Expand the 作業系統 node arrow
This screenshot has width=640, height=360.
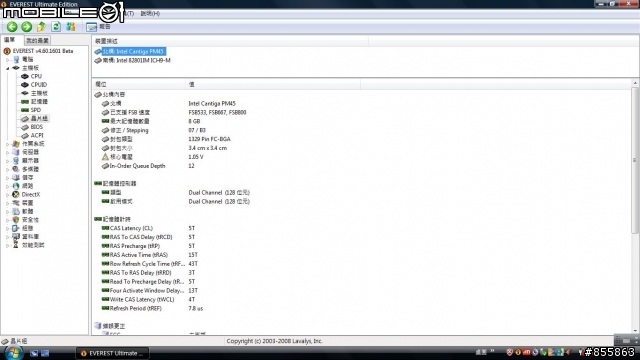click(x=7, y=144)
